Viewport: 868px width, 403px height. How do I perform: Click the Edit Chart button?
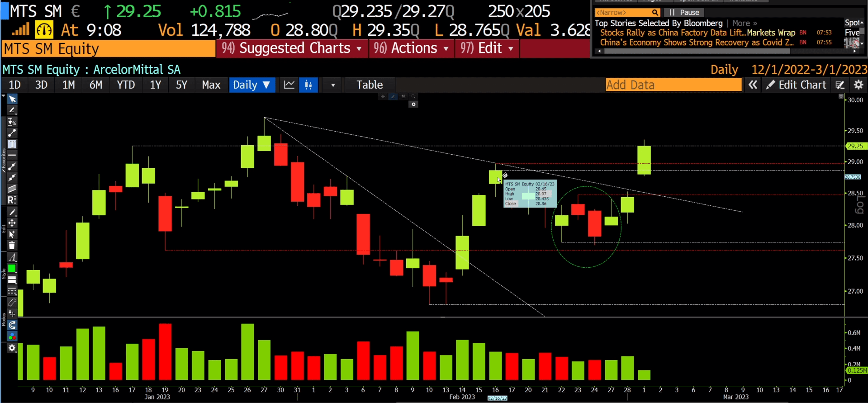coord(797,85)
